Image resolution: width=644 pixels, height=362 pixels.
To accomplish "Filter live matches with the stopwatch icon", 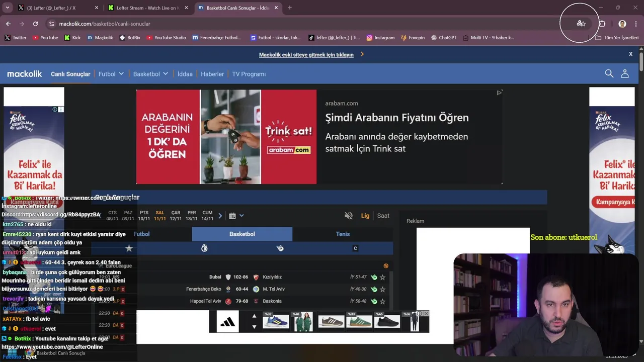I will point(204,248).
